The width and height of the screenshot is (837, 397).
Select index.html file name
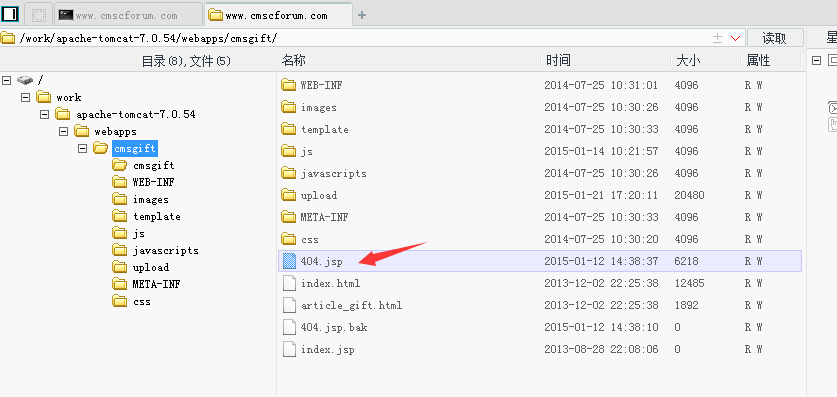pyautogui.click(x=330, y=283)
